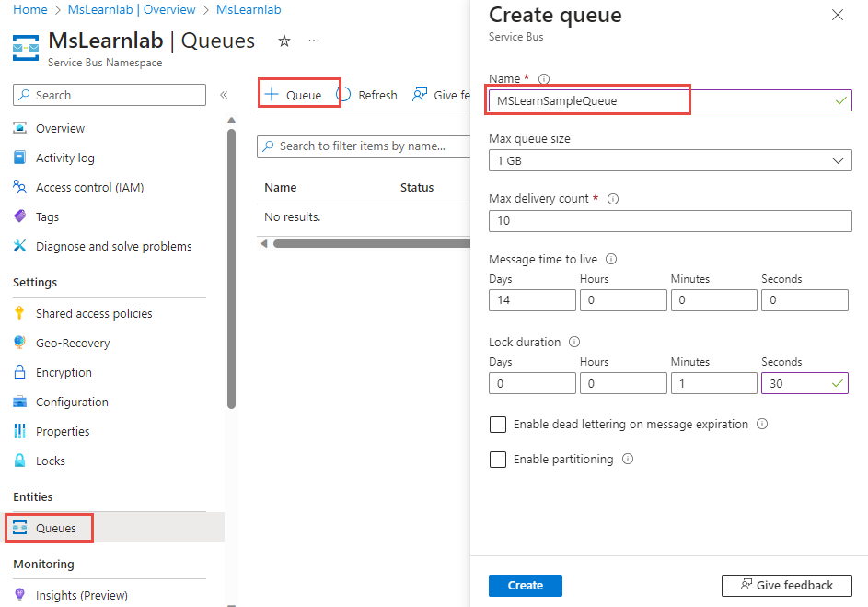Click the info icon next to Message time to live
Image resolution: width=868 pixels, height=607 pixels.
(x=611, y=259)
